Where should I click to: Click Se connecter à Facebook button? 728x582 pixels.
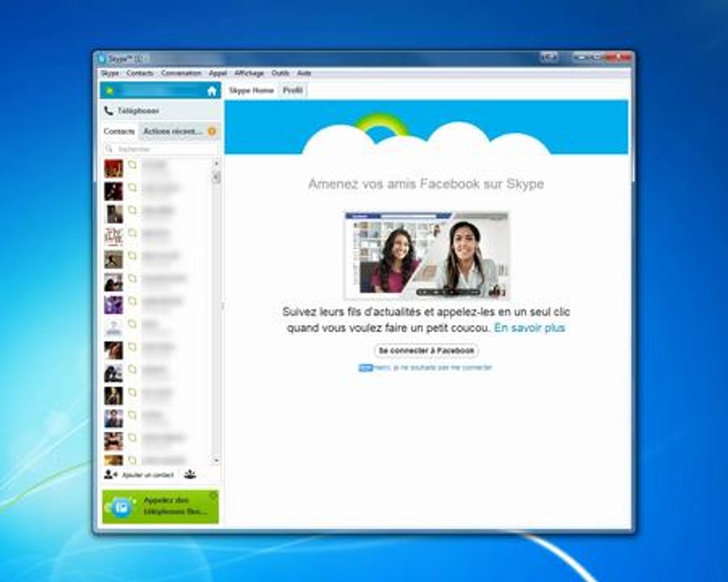tap(426, 350)
